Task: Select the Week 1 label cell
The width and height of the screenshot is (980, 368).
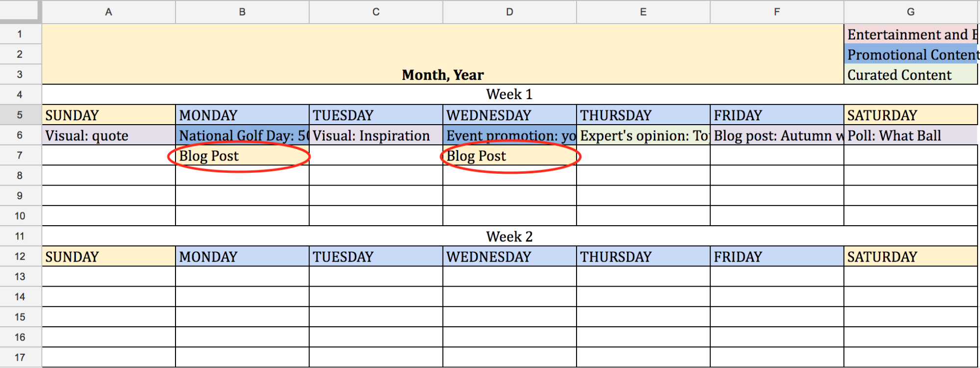Action: point(509,94)
